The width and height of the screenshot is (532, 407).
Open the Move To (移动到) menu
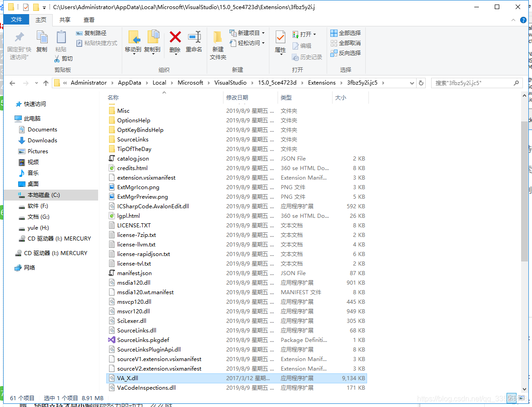click(133, 42)
